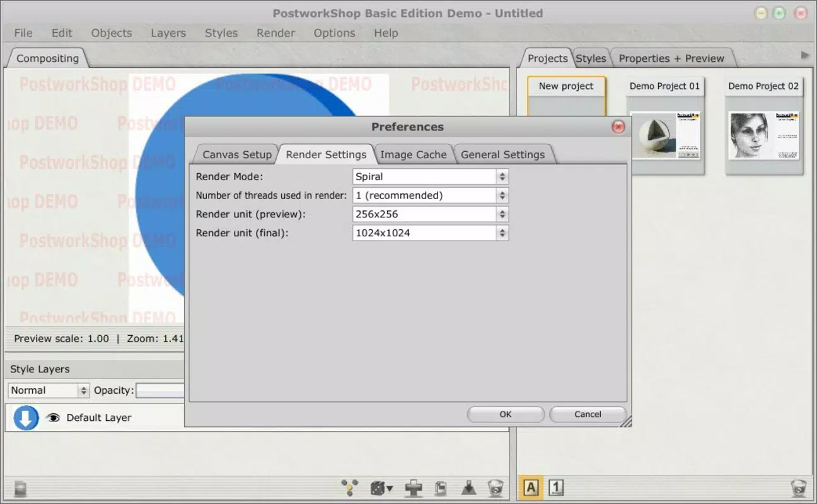Close the Preferences dialog
817x504 pixels.
click(x=618, y=127)
